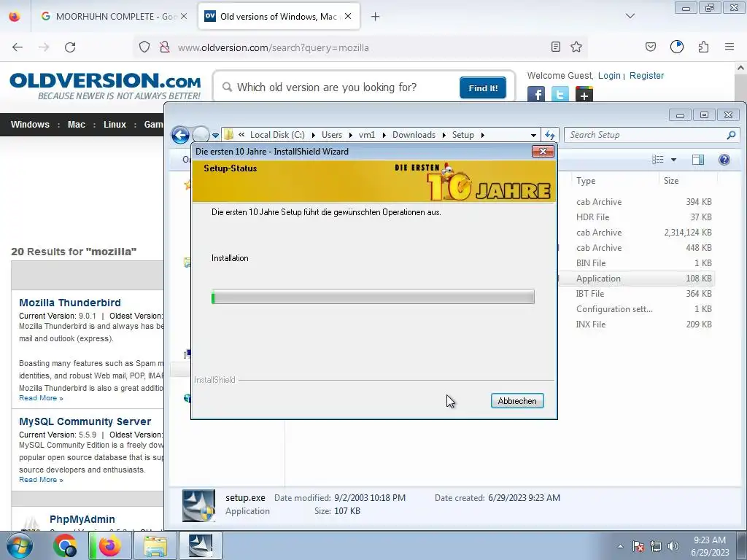Image resolution: width=747 pixels, height=560 pixels.
Task: Expand the arrow after Setup breadcrumb
Action: coord(483,135)
